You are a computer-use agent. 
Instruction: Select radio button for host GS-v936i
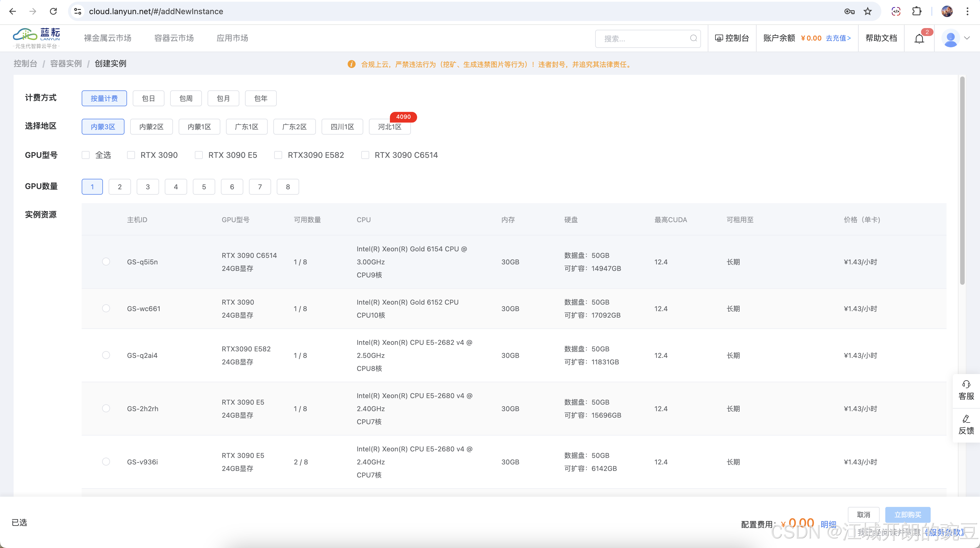click(106, 461)
